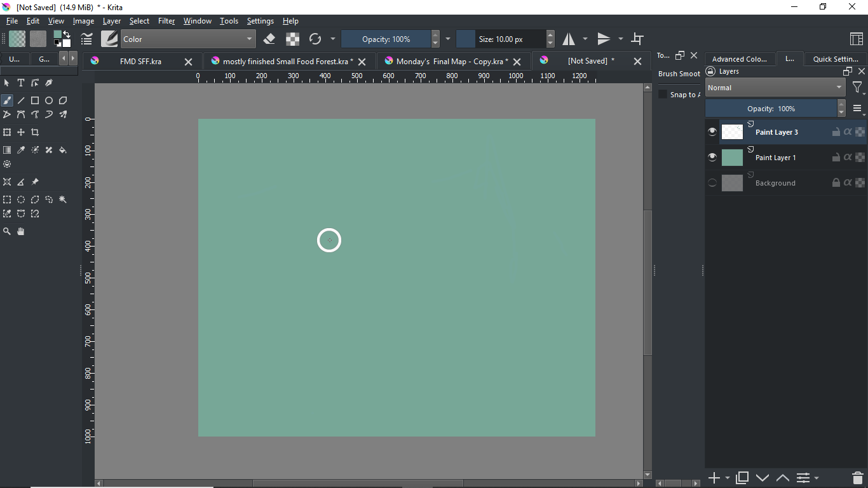The width and height of the screenshot is (868, 488).
Task: Delete layer with the trash icon
Action: tap(857, 477)
